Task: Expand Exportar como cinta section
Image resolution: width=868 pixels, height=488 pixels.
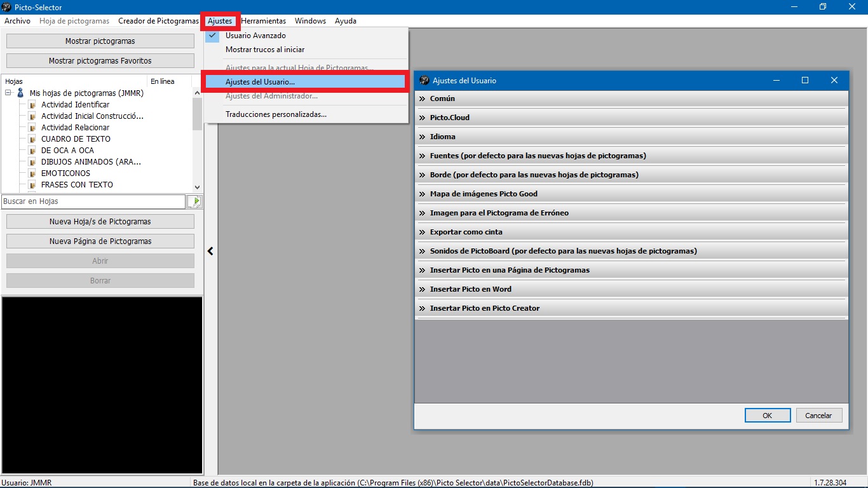Action: point(632,232)
